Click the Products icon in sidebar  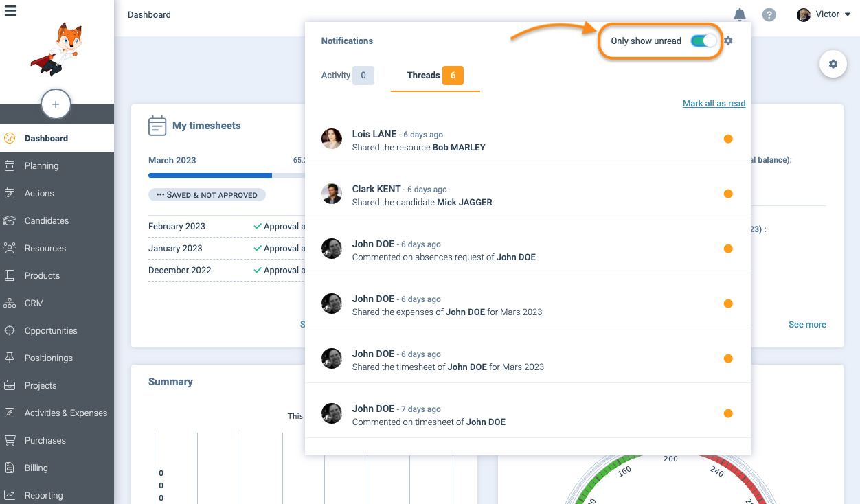(x=10, y=275)
